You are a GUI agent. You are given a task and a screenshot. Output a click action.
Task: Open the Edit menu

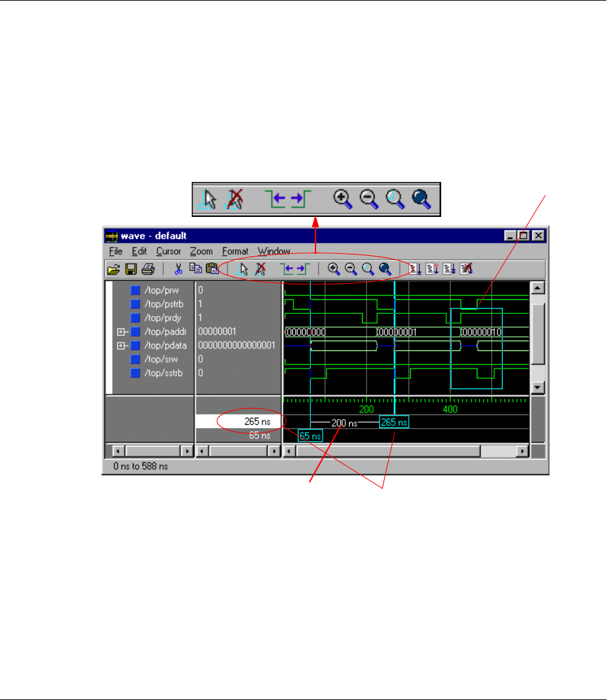tap(139, 251)
